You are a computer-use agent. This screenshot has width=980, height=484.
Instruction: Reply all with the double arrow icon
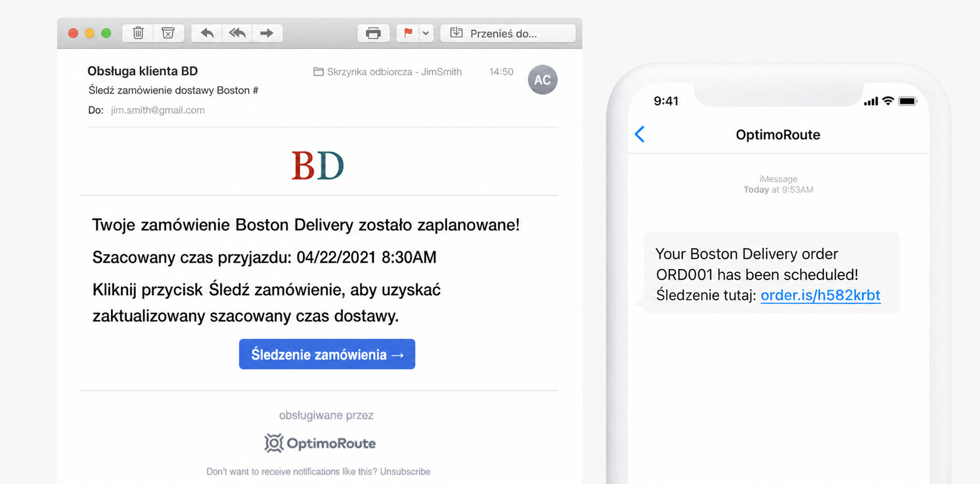pyautogui.click(x=237, y=33)
